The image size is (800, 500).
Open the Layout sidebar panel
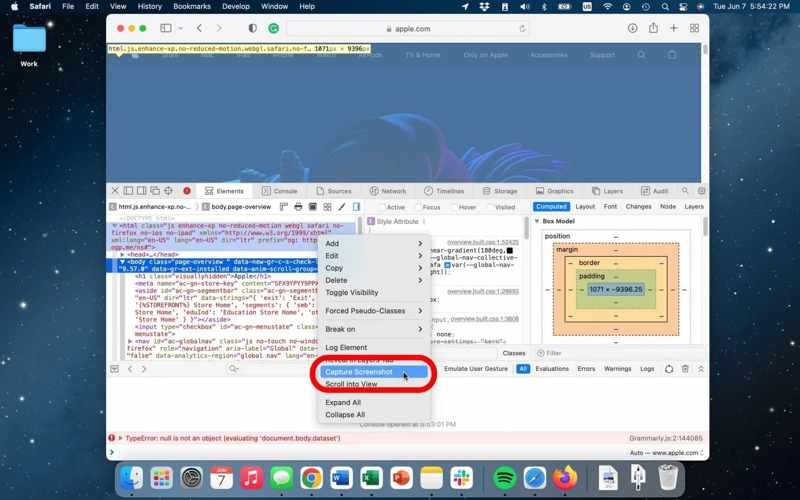pos(585,207)
